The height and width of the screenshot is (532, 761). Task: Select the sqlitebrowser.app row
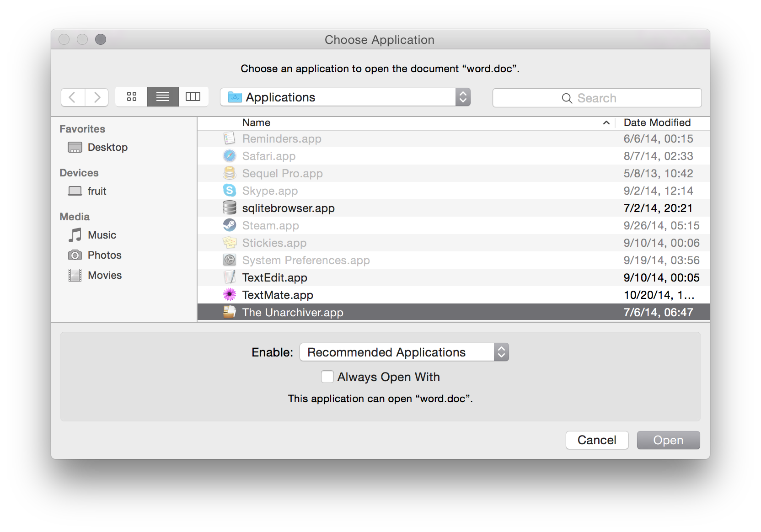454,208
